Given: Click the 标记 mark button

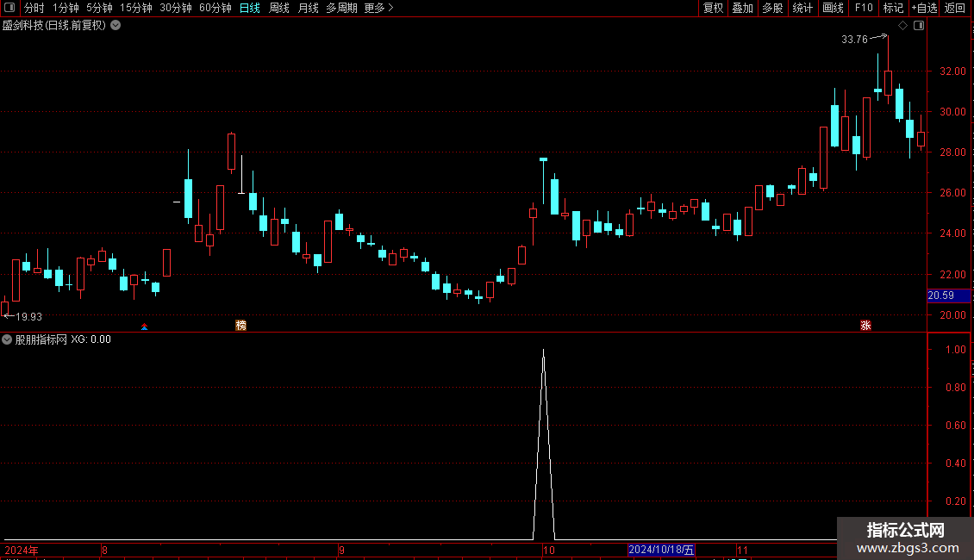Looking at the screenshot, I should click(893, 8).
